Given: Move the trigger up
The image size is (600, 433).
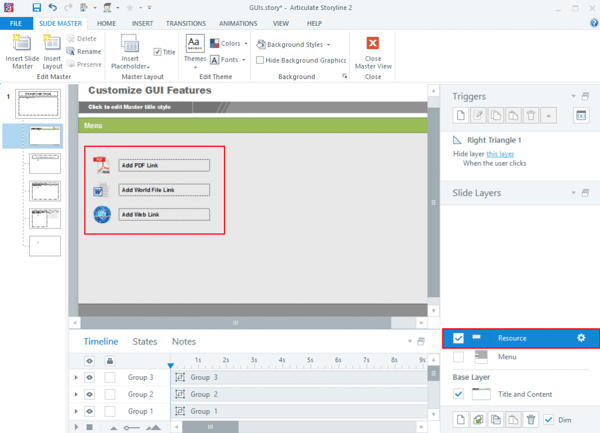Looking at the screenshot, I should tap(548, 115).
